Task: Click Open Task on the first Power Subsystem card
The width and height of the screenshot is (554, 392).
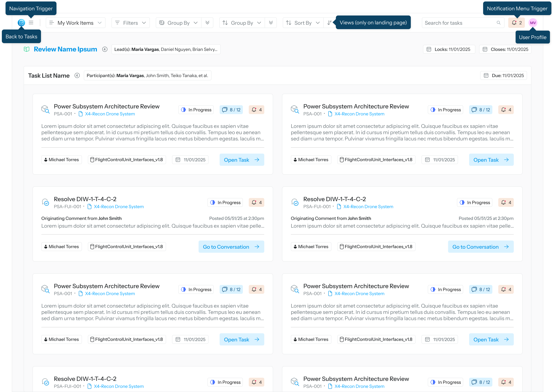Action: [x=242, y=159]
